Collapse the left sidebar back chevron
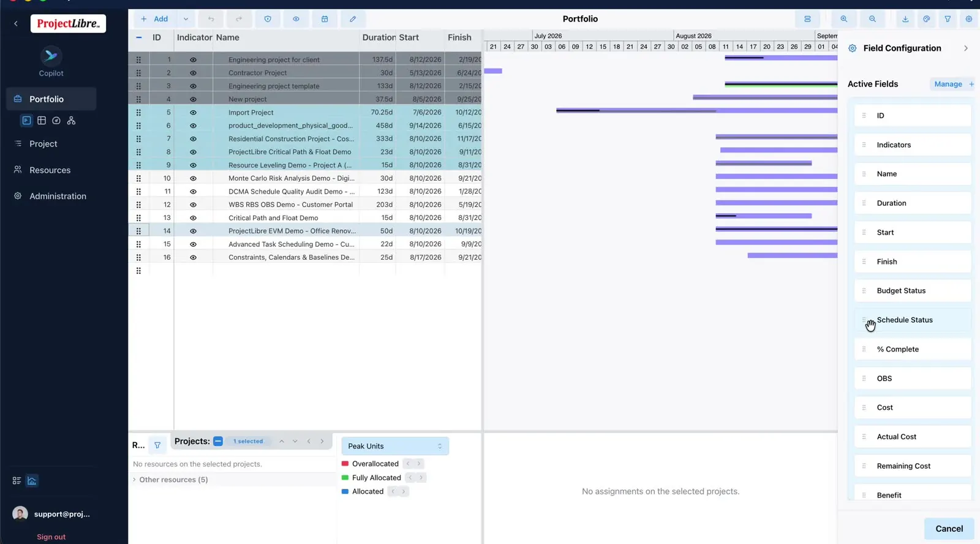Viewport: 980px width, 544px height. point(16,24)
